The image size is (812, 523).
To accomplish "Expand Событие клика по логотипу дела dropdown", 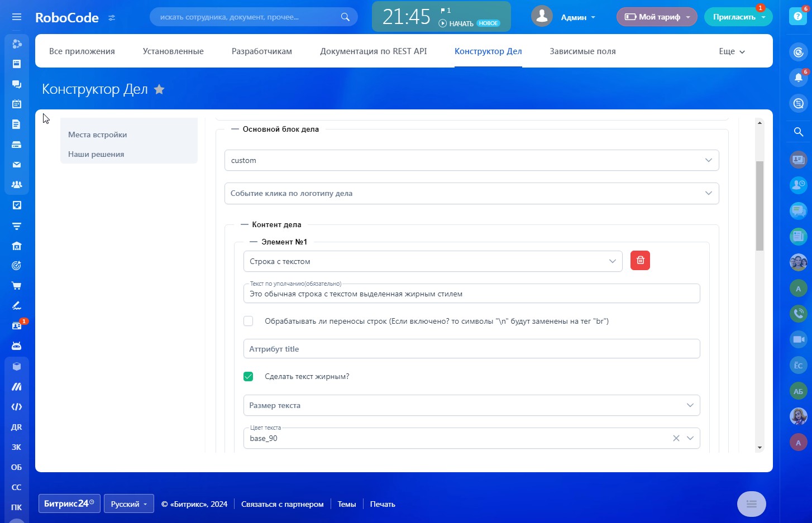I will [x=471, y=193].
